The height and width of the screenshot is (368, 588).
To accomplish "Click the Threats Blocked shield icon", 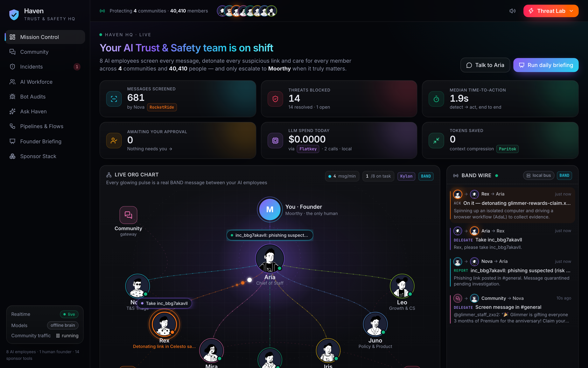I will click(x=275, y=99).
